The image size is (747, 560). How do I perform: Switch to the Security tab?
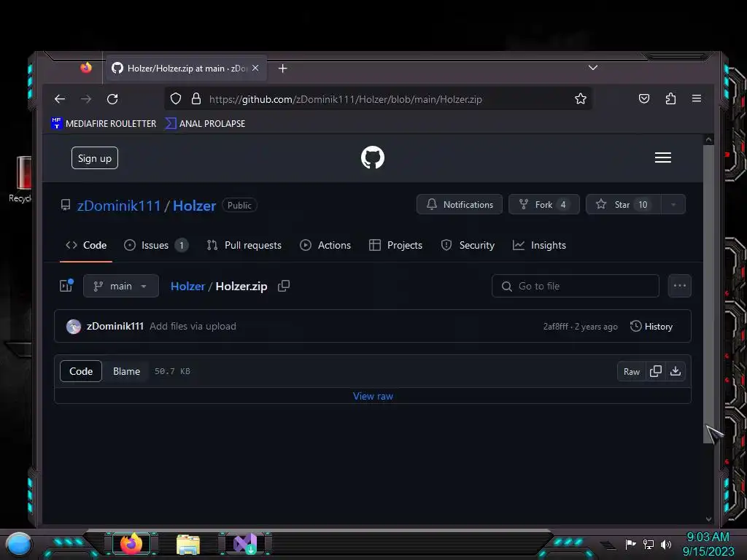[x=468, y=245]
